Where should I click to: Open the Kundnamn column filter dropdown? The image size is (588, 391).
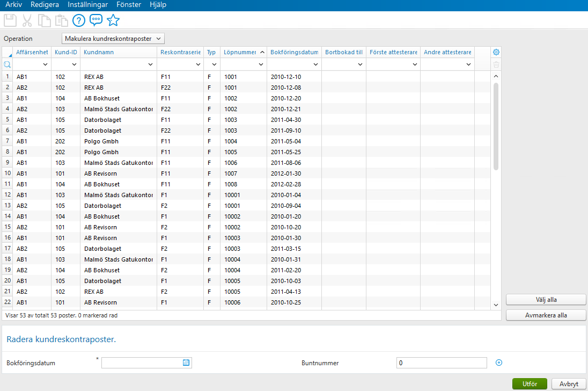tap(149, 64)
